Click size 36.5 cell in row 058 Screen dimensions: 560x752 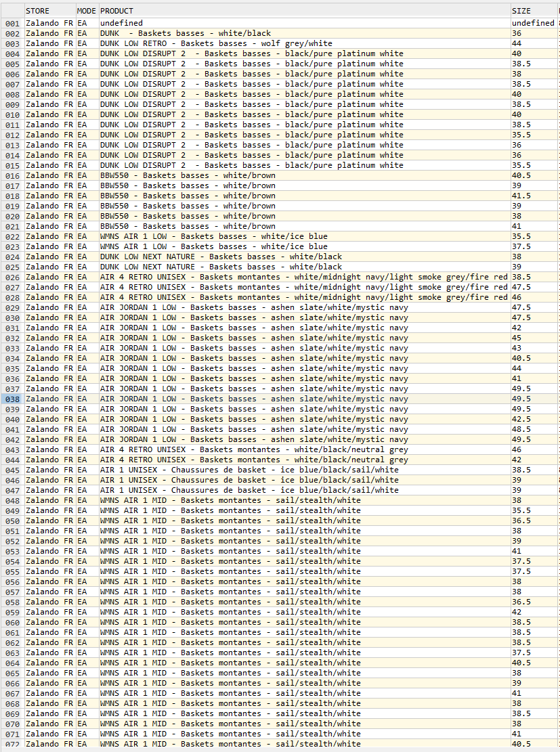point(534,602)
